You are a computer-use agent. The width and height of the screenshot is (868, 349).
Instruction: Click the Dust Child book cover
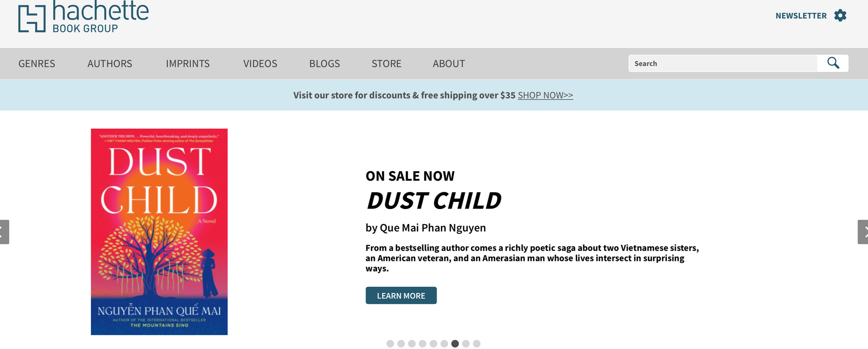(x=159, y=232)
